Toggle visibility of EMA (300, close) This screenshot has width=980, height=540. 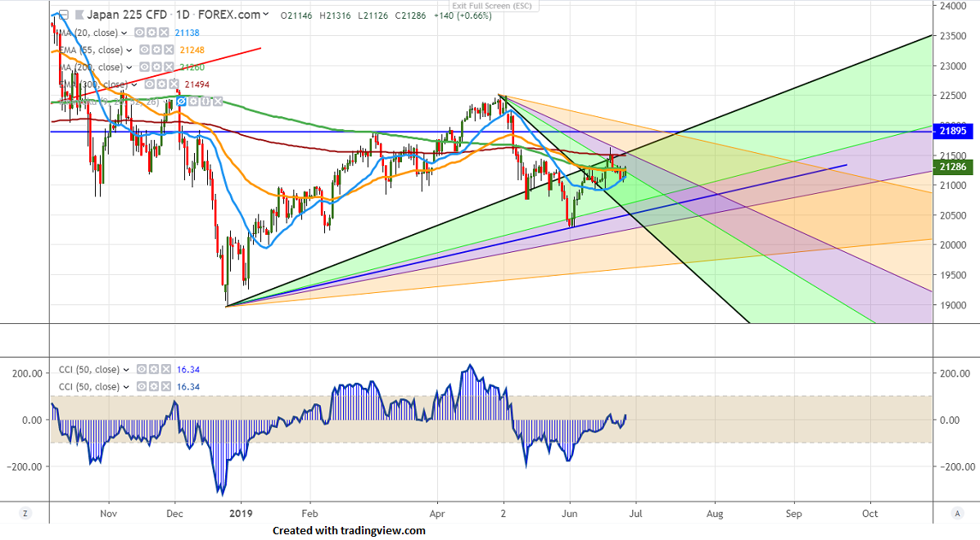(x=150, y=84)
